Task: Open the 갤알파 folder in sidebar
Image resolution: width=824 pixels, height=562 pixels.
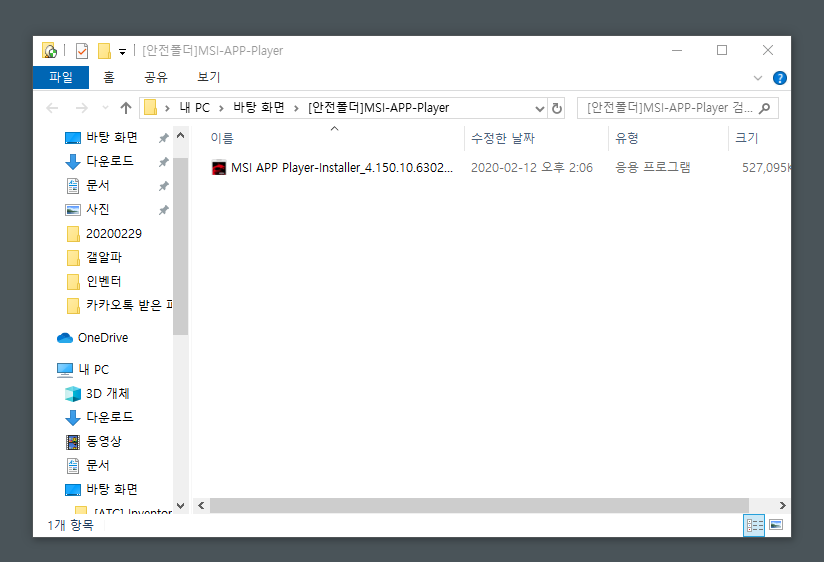Action: pyautogui.click(x=104, y=257)
